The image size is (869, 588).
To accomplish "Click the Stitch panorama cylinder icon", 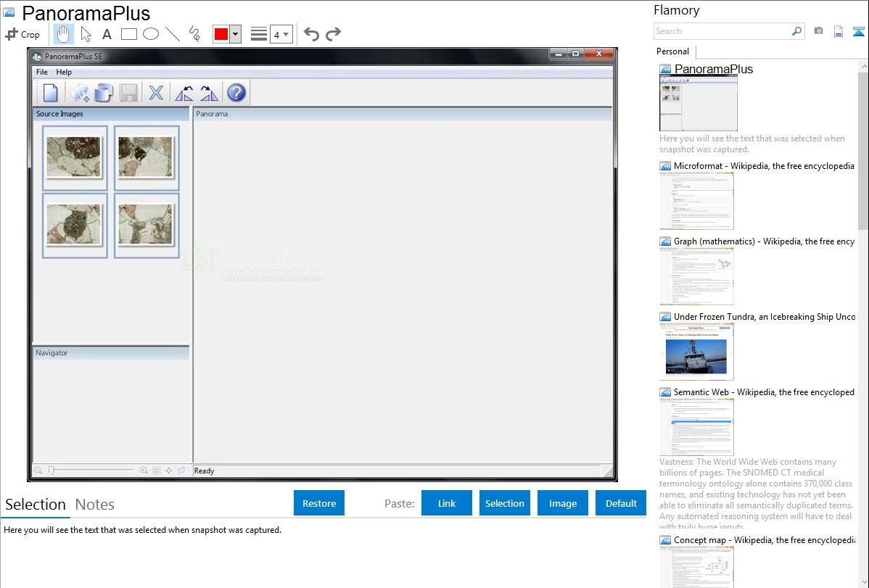I will (104, 93).
